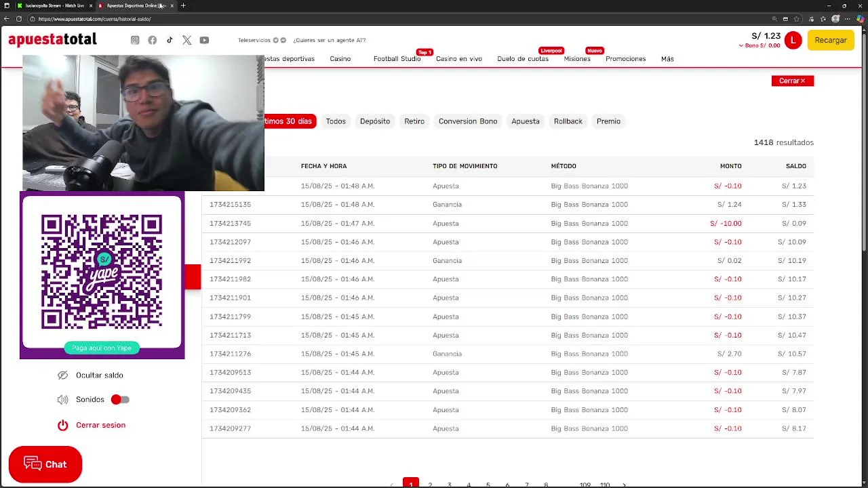Click the yellow Recargar button

click(831, 40)
